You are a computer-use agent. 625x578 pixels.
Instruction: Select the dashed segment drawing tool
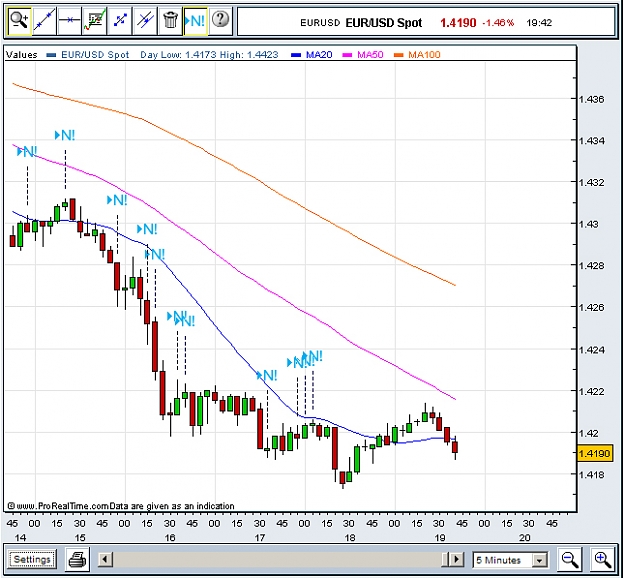tap(120, 21)
